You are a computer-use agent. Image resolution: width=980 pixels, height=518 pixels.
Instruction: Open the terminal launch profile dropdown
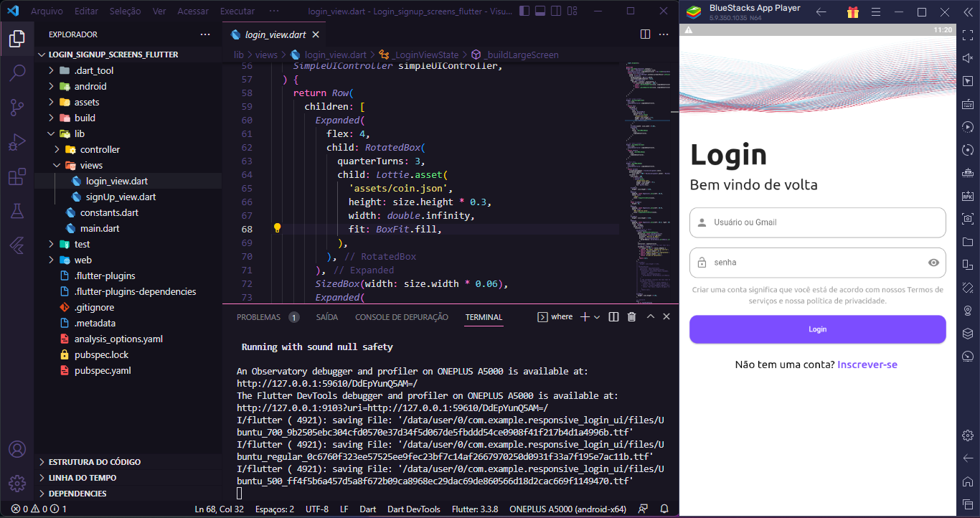pyautogui.click(x=596, y=316)
